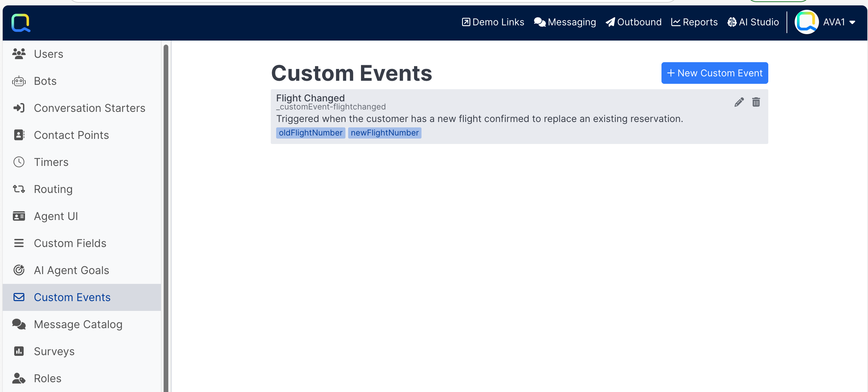Select Custom Fields in sidebar
The image size is (868, 392).
pos(70,243)
